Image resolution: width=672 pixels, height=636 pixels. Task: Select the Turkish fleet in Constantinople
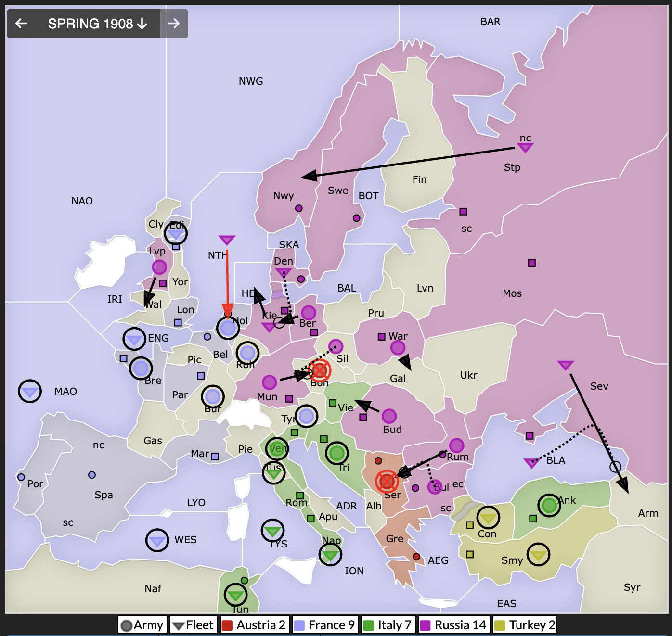click(488, 518)
